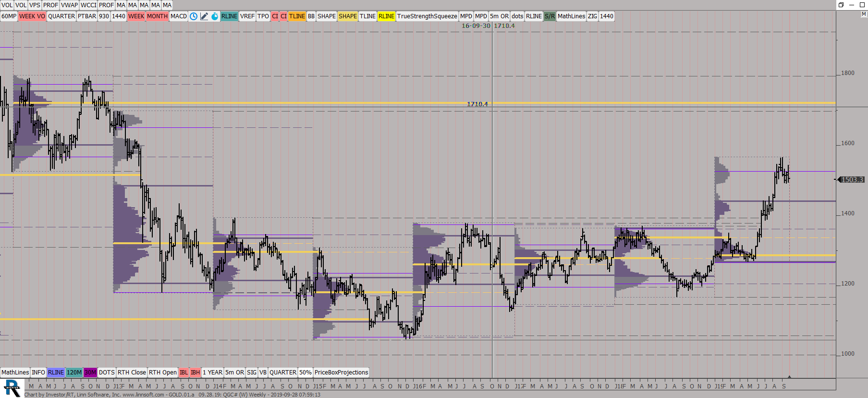Click the TrueStrengthSqueeze button
The height and width of the screenshot is (398, 868).
[x=427, y=16]
